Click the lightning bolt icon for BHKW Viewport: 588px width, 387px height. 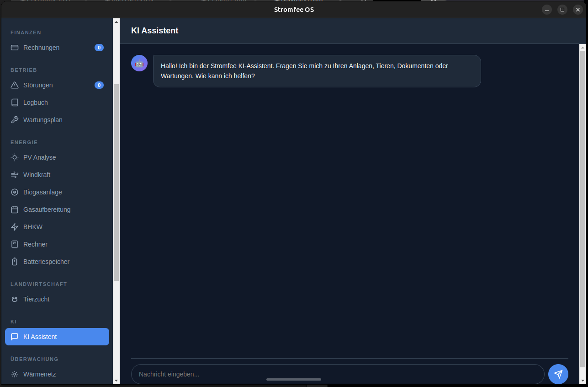pyautogui.click(x=15, y=227)
